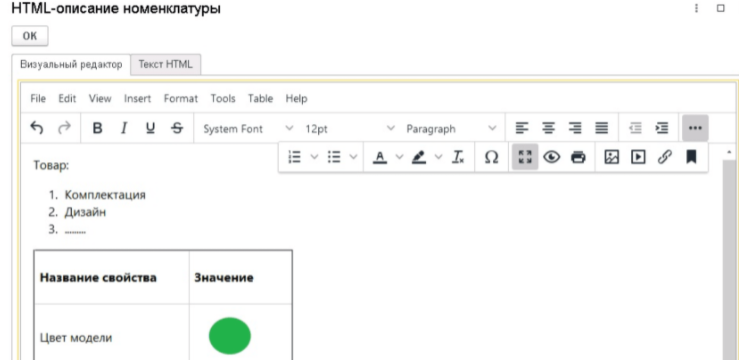Open the System Font family dropdown
Screen dimensions: 739x360
point(248,129)
